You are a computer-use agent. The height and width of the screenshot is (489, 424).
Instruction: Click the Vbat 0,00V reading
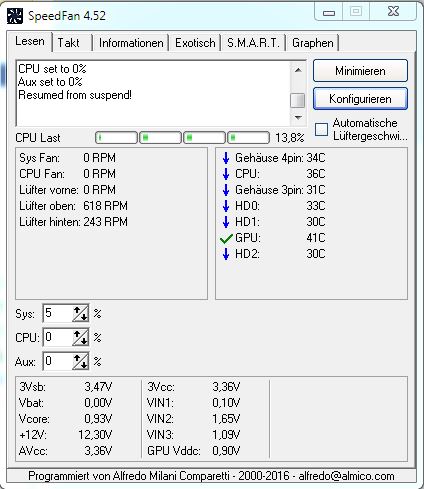[x=66, y=403]
